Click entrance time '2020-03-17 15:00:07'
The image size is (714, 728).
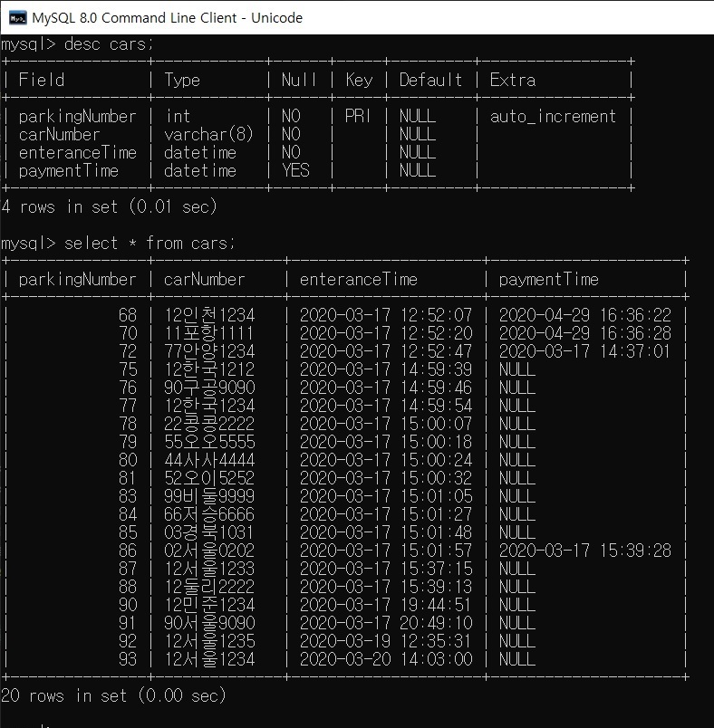386,424
